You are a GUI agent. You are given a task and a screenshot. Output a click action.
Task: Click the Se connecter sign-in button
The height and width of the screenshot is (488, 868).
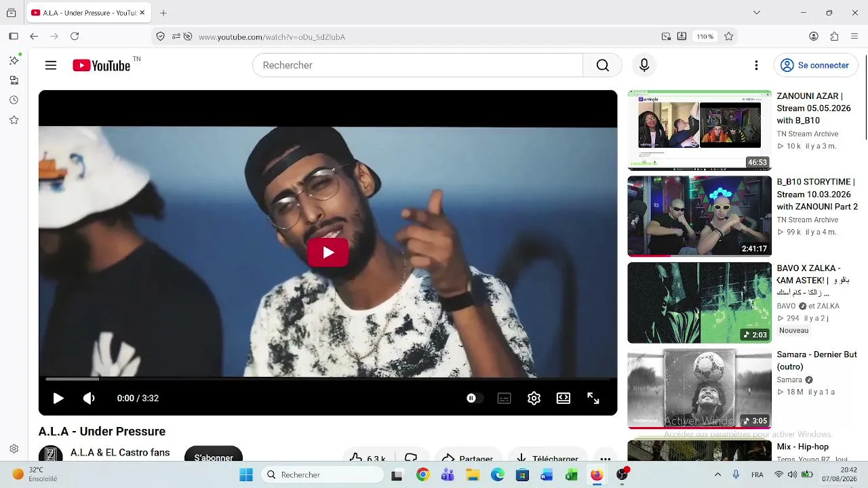click(x=816, y=65)
